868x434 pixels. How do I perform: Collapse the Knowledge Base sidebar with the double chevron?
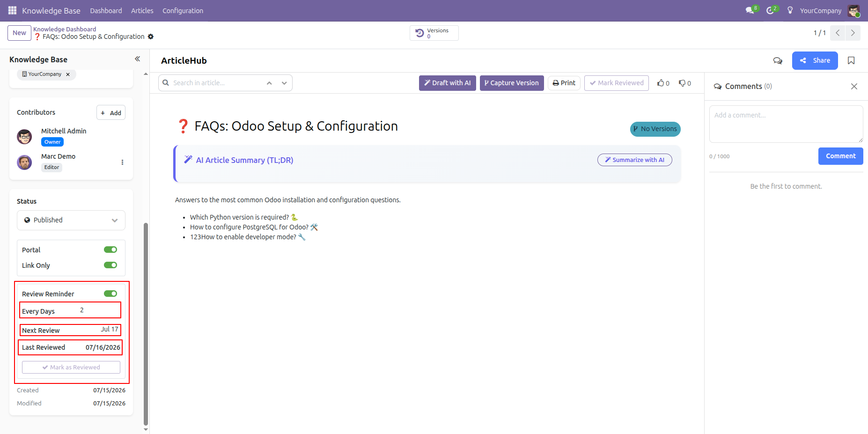point(138,59)
